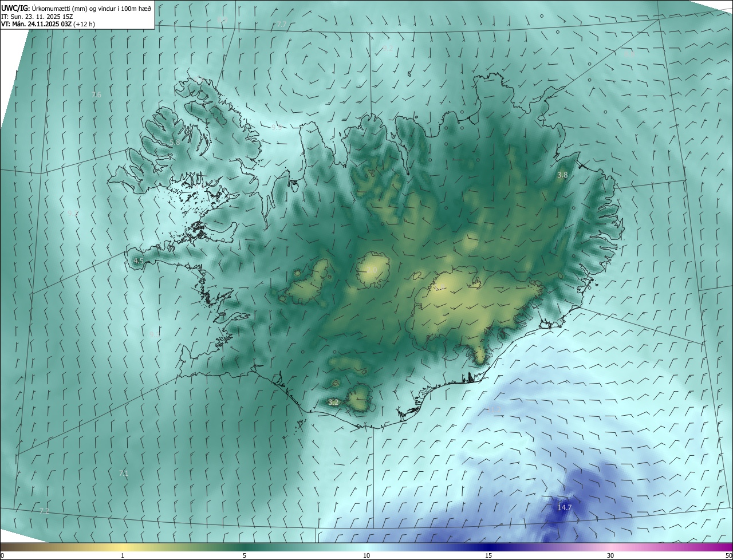Click the '30' tick on the color scale
The image size is (733, 560).
(x=610, y=555)
